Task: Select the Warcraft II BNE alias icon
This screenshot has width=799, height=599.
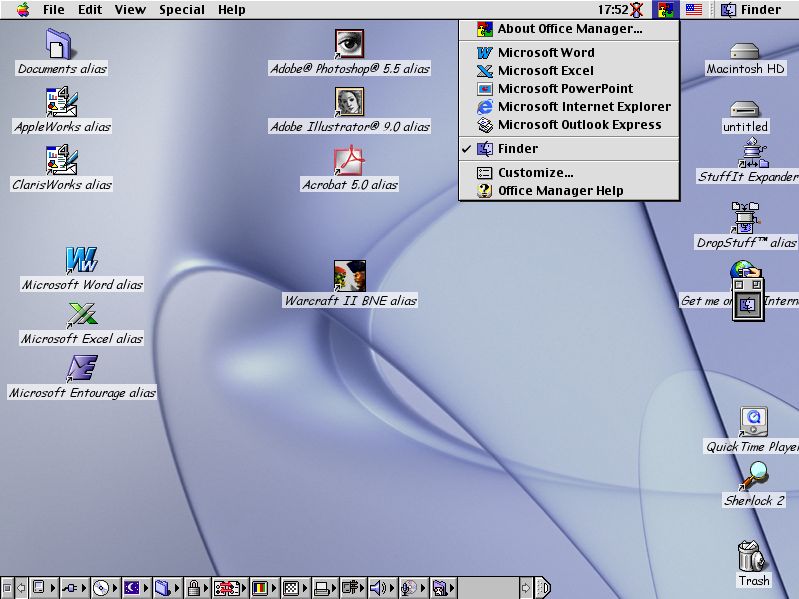Action: click(x=350, y=276)
